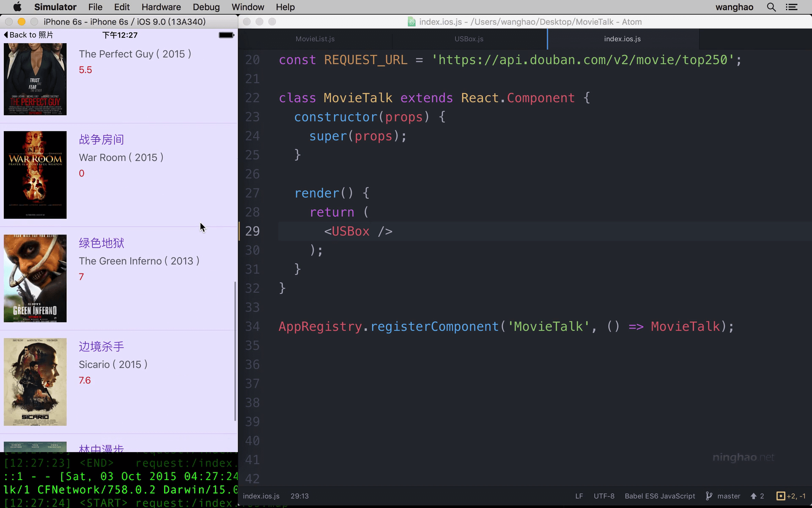812x508 pixels.
Task: Open Spotlight search in menu bar
Action: click(x=771, y=7)
